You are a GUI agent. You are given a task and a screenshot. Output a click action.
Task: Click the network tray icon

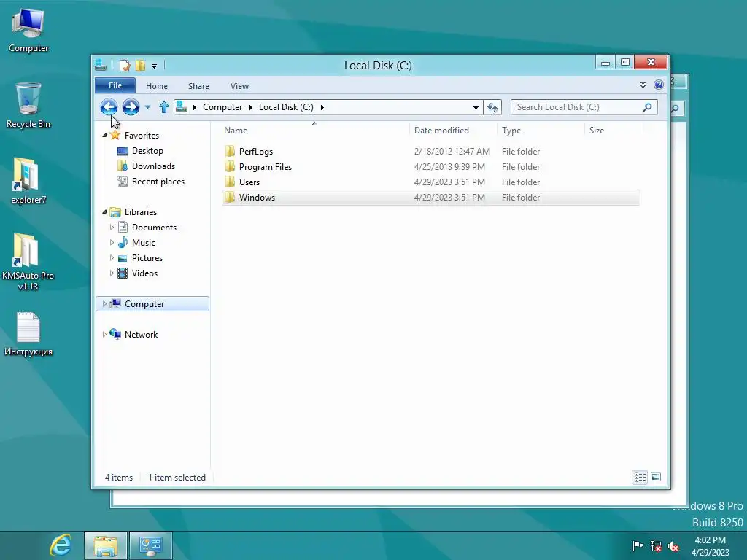656,546
